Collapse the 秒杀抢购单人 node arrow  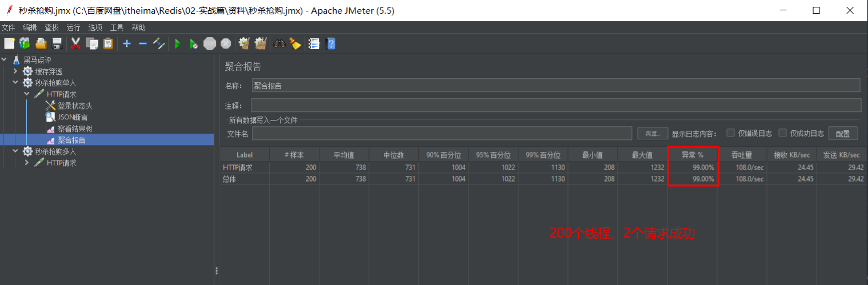(x=15, y=83)
